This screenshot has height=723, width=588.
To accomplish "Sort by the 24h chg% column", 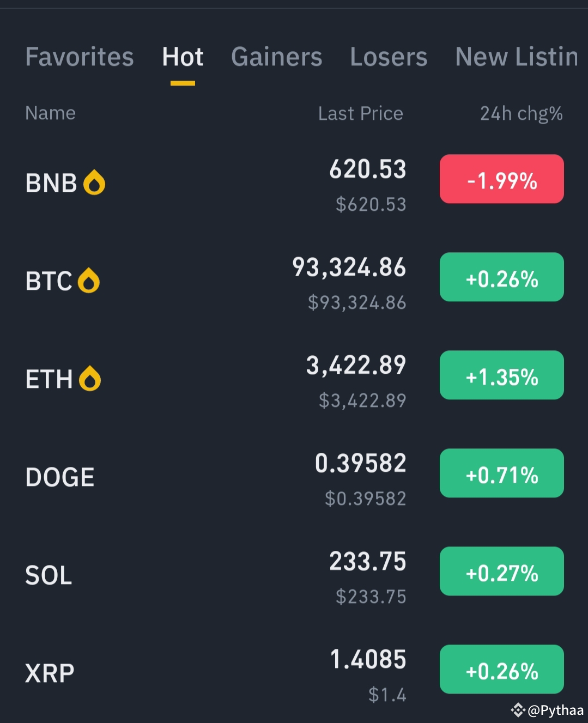I will coord(522,113).
